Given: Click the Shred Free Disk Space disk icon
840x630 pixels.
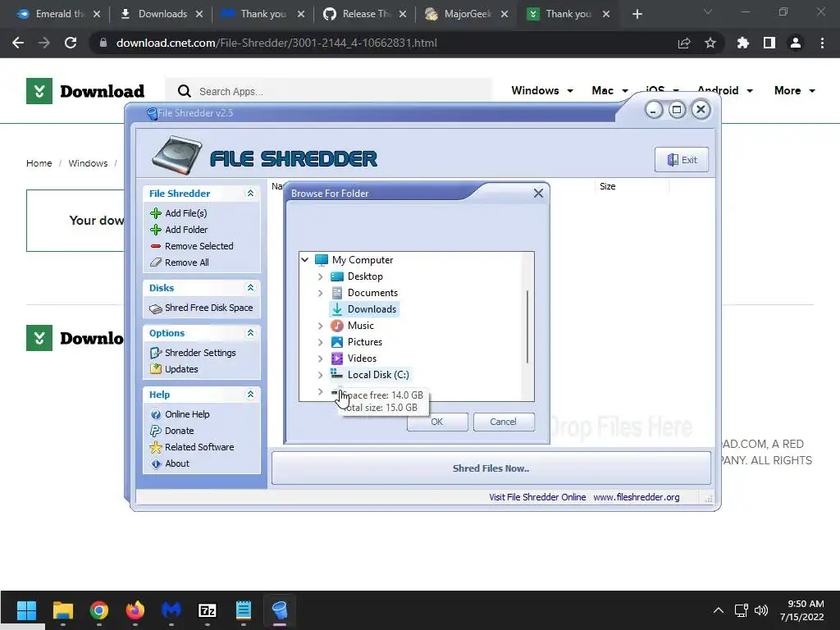Looking at the screenshot, I should pos(156,308).
